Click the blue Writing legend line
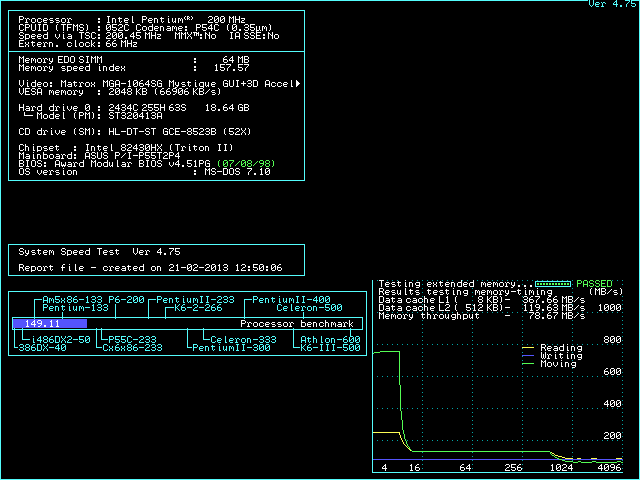Viewport: 640px width, 480px height. pos(528,356)
